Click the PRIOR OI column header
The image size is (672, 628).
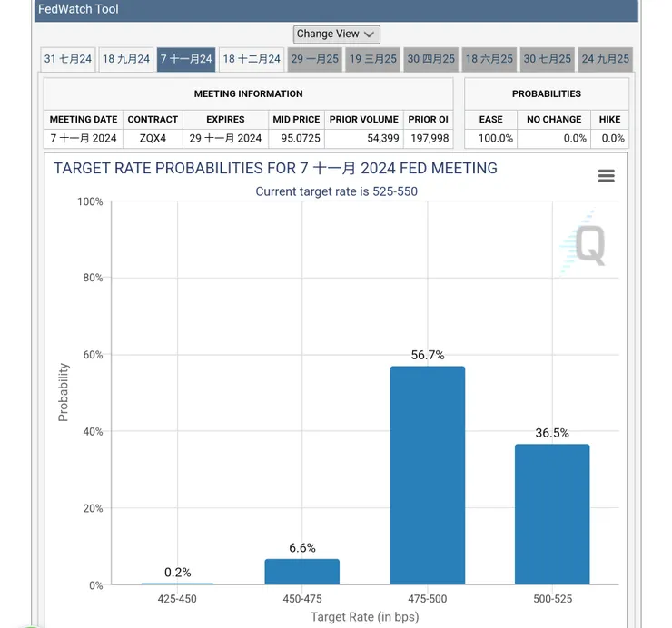pos(428,120)
